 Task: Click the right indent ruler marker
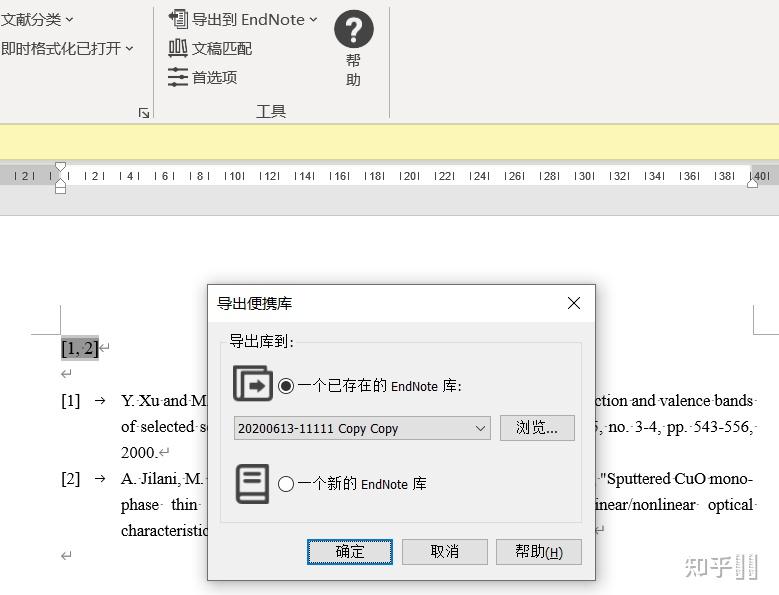pyautogui.click(x=753, y=183)
